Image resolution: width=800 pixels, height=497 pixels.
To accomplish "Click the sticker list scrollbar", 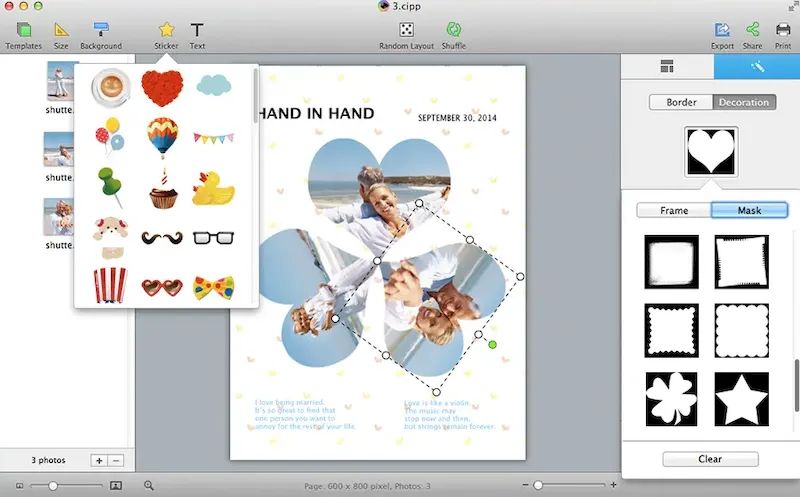I will (x=255, y=96).
